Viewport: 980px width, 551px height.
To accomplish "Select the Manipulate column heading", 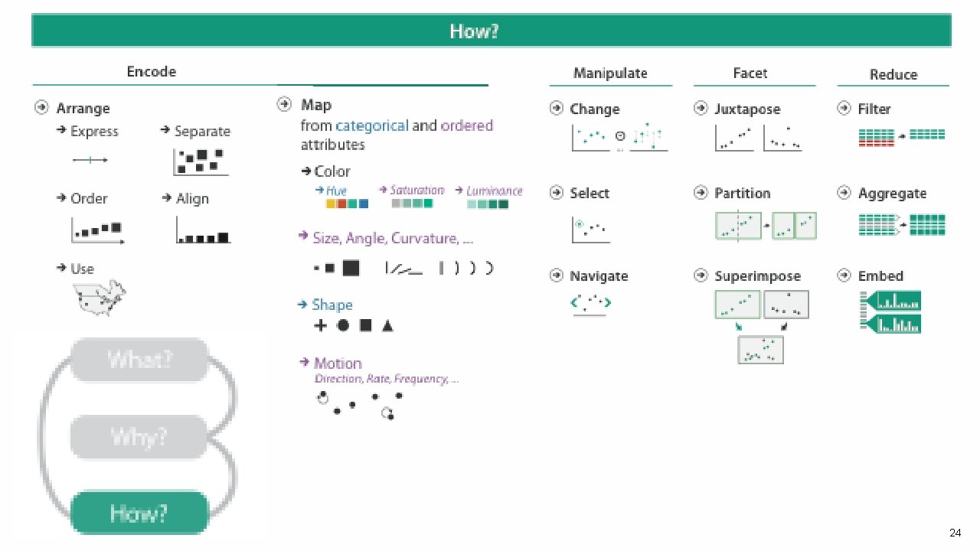I will pos(610,73).
